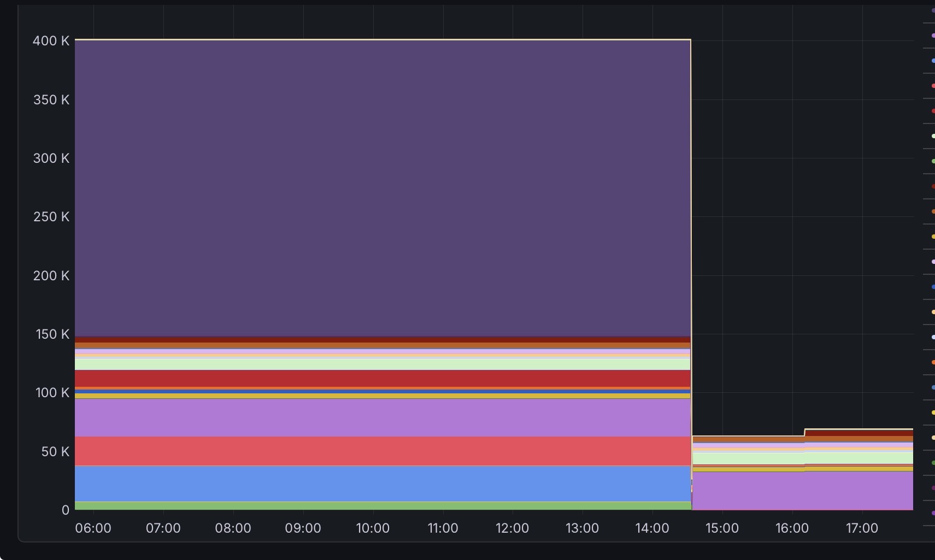This screenshot has height=560, width=935.
Task: Select the crimson band above 100 K
Action: pos(383,378)
